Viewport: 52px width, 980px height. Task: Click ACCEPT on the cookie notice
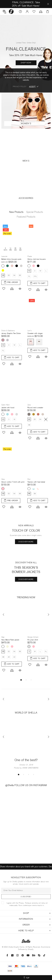(33, 86)
